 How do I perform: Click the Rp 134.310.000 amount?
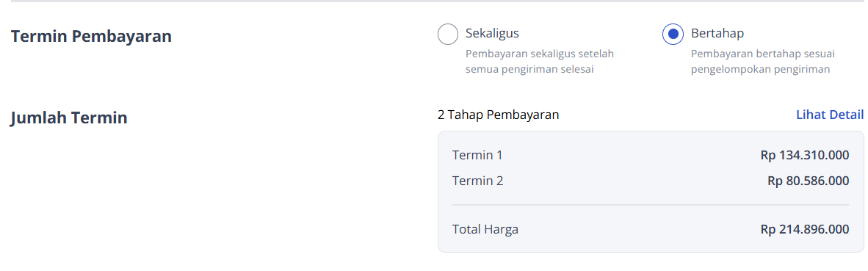point(805,155)
